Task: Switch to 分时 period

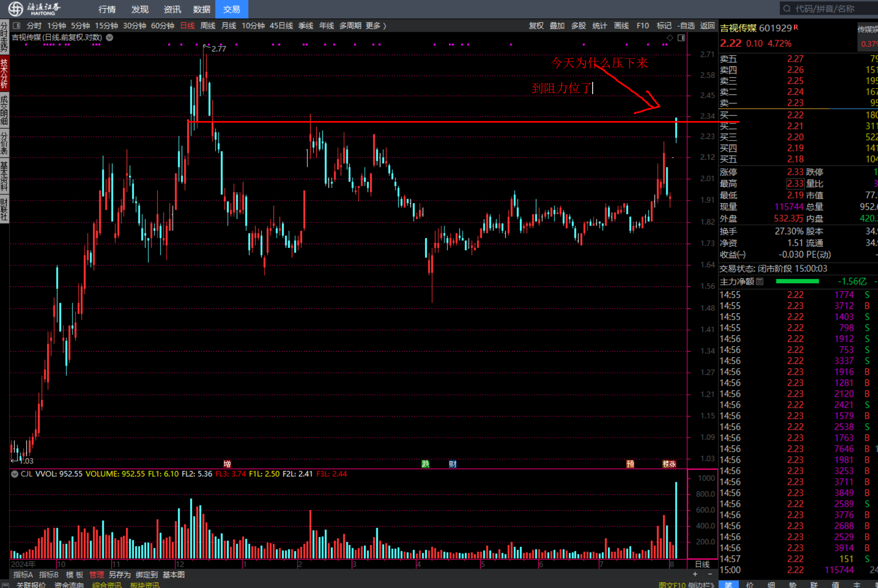Action: (34, 26)
